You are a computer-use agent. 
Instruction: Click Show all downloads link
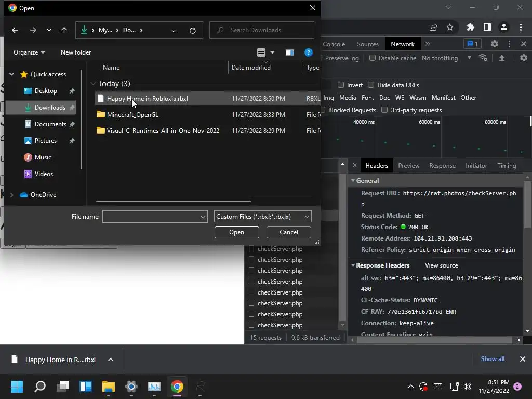(x=493, y=359)
